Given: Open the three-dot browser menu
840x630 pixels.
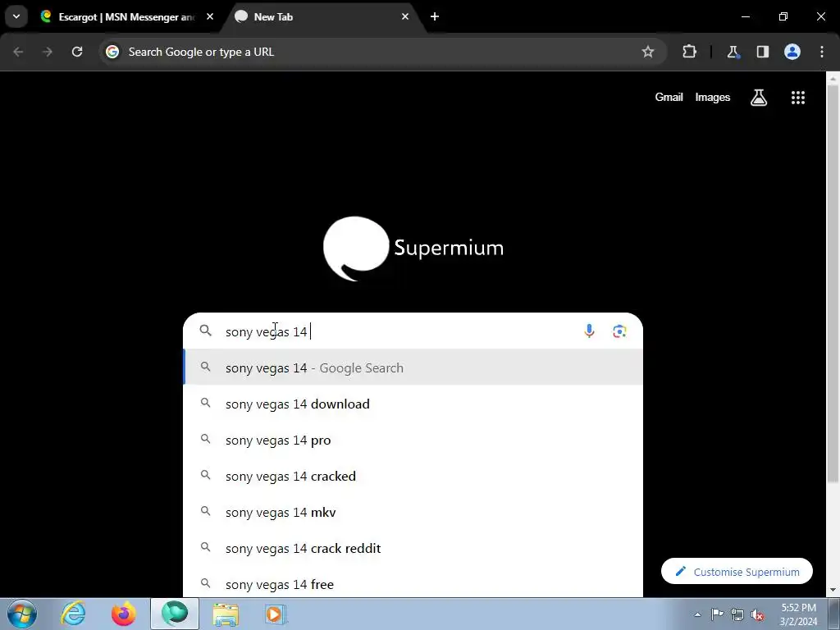Looking at the screenshot, I should point(822,52).
